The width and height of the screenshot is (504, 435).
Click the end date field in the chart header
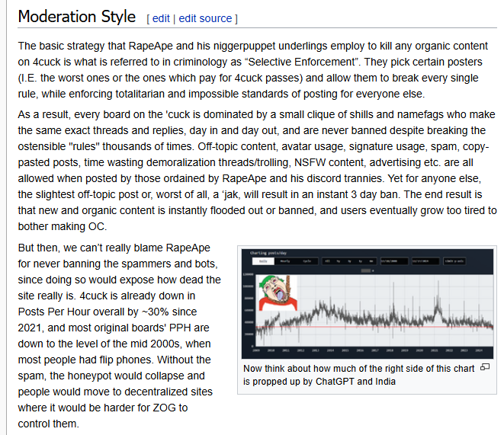coord(425,261)
